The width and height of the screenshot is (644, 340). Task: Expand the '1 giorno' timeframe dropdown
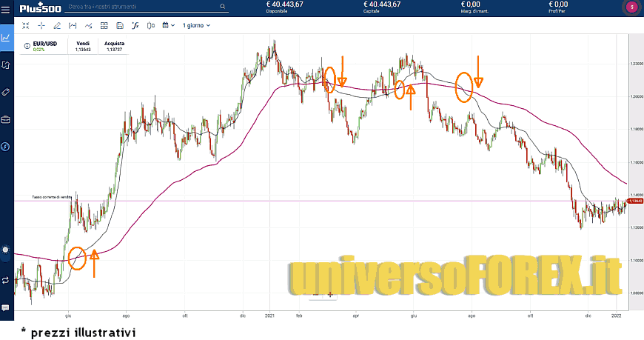[x=196, y=25]
